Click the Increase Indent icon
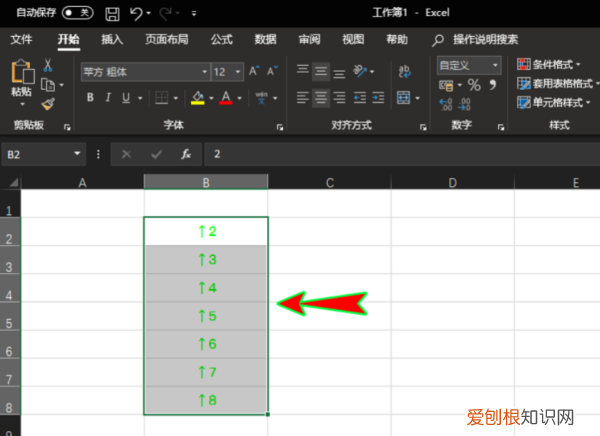600x436 pixels. coord(378,98)
